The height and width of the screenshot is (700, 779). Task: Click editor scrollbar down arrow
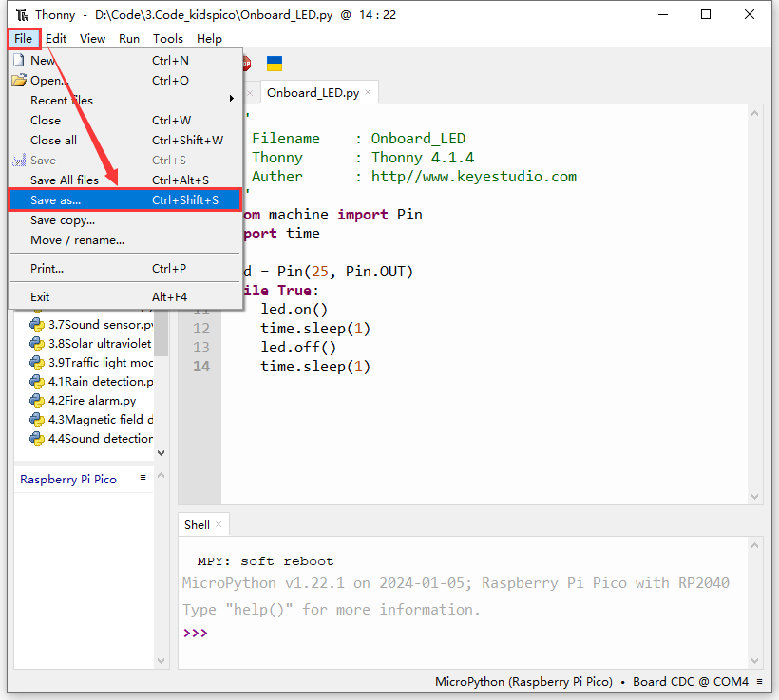click(x=754, y=497)
